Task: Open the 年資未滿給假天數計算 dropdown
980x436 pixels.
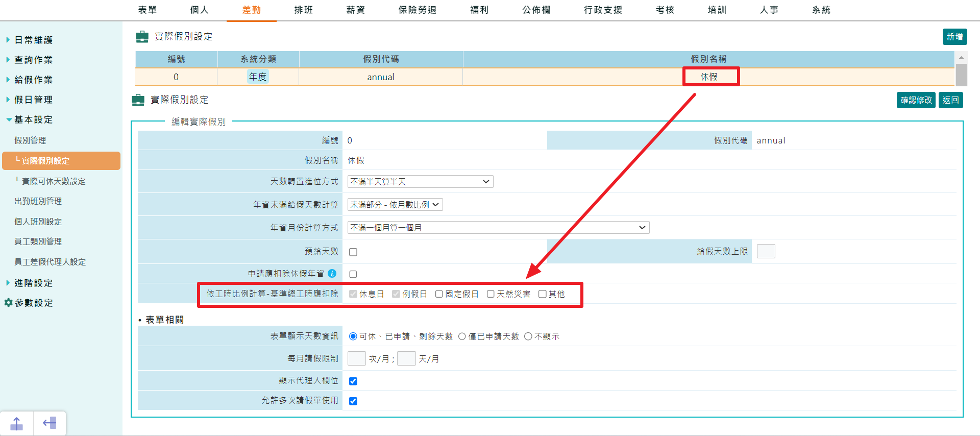Action: click(x=395, y=205)
